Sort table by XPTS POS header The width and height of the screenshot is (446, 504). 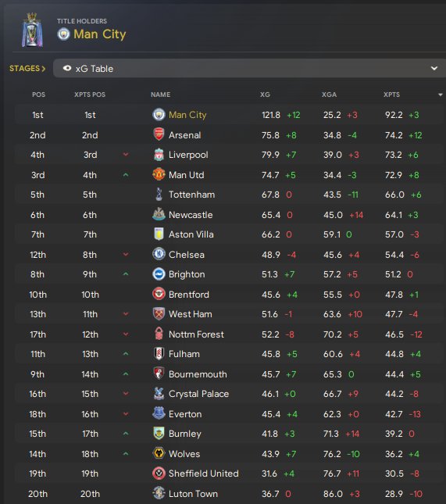(90, 95)
